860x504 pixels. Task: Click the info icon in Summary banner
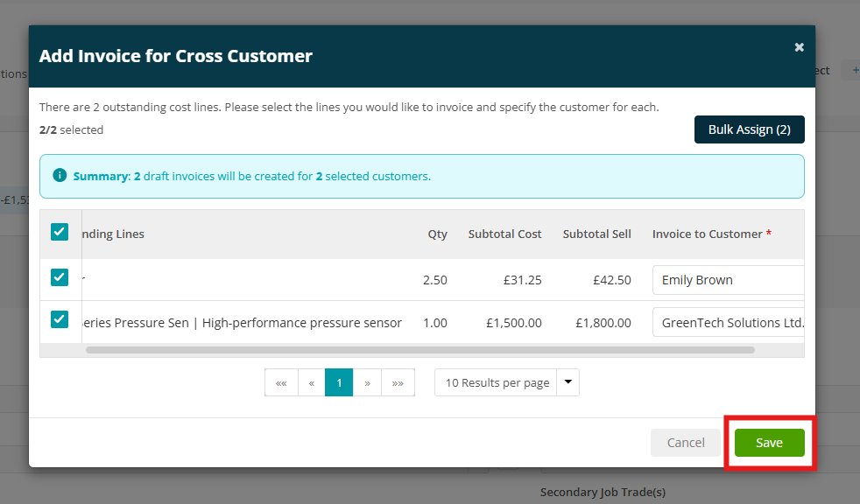coord(60,175)
